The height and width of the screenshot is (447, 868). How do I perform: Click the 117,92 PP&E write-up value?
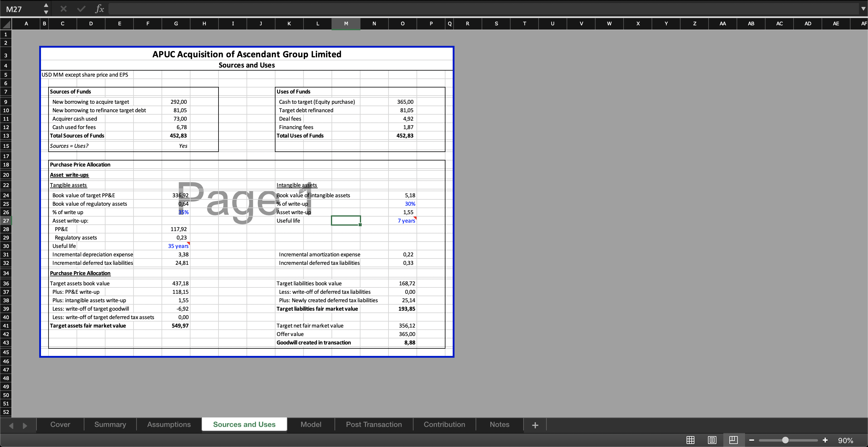click(x=176, y=229)
